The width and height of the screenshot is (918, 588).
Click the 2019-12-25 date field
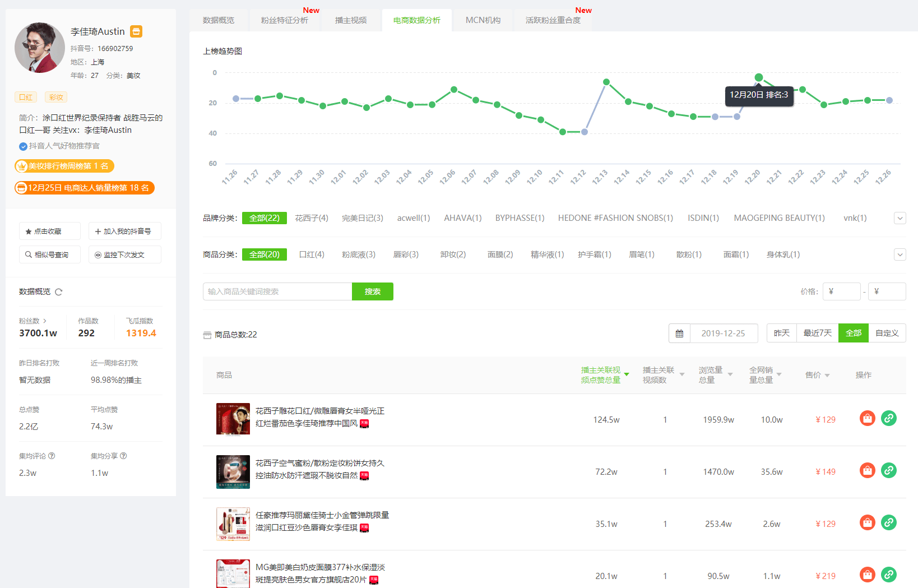[724, 334]
